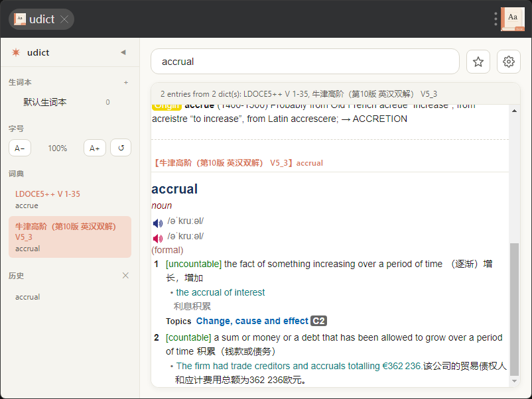Click the dictionary app icon at top right
The width and height of the screenshot is (532, 399).
(512, 19)
